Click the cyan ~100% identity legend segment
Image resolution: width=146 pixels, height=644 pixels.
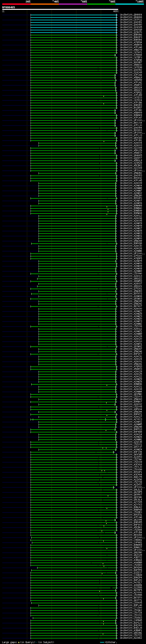pyautogui.click(x=130, y=4)
